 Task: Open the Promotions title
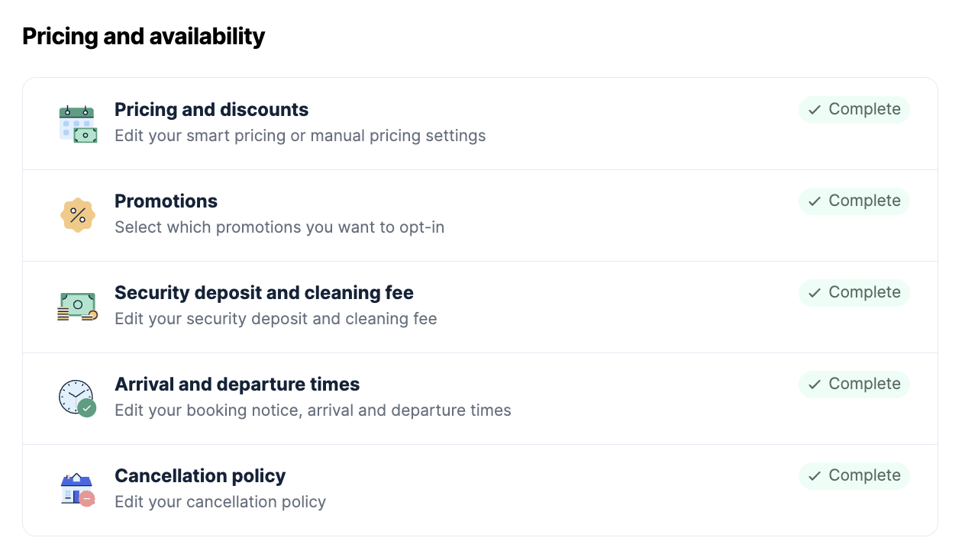click(x=166, y=201)
